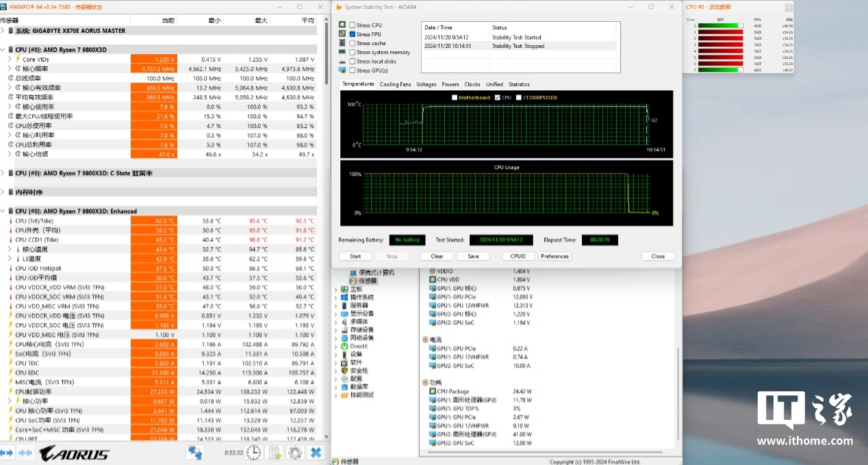This screenshot has width=868, height=465.
Task: Click the Save button
Action: pos(473,256)
